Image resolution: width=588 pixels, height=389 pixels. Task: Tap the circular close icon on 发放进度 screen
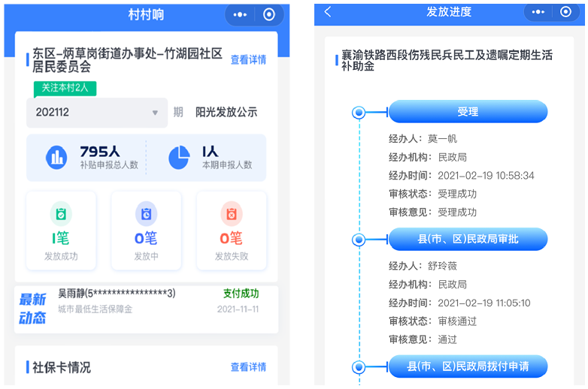click(566, 11)
